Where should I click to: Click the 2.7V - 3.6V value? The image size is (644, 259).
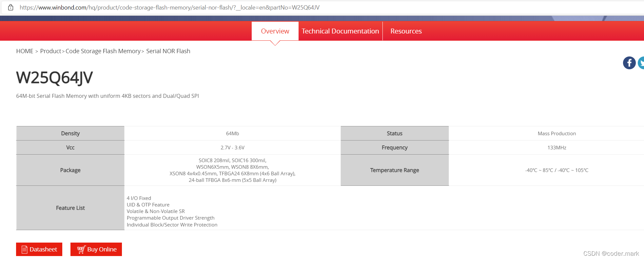pos(232,148)
